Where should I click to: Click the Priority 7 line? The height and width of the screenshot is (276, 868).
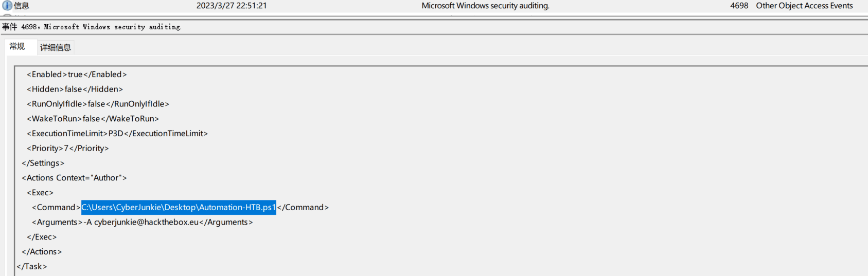tap(67, 149)
